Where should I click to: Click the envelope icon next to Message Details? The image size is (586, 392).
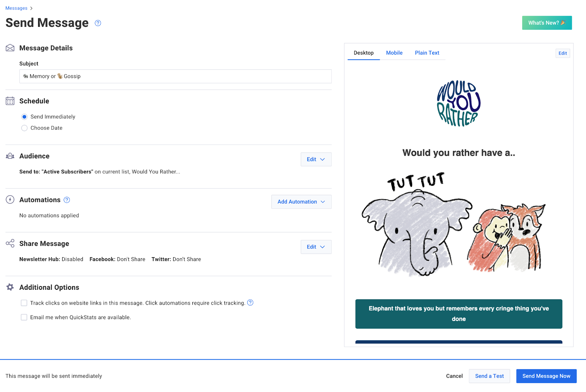coord(10,48)
